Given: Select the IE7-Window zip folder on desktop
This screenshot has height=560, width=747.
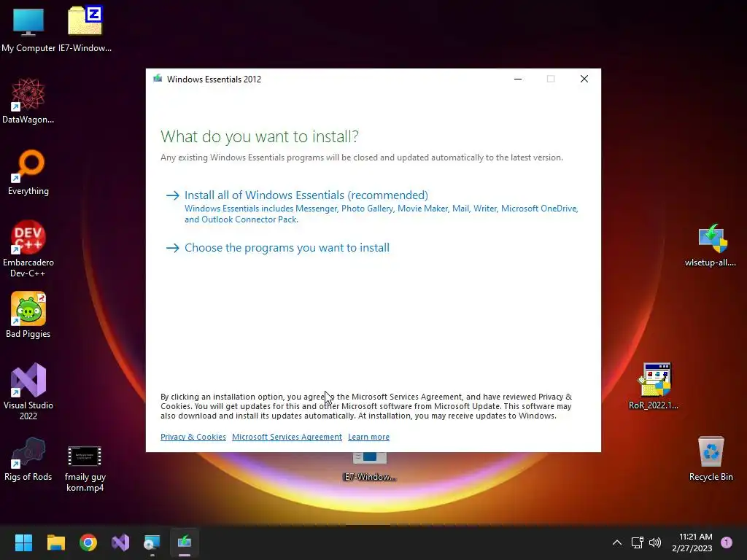Looking at the screenshot, I should 85,28.
